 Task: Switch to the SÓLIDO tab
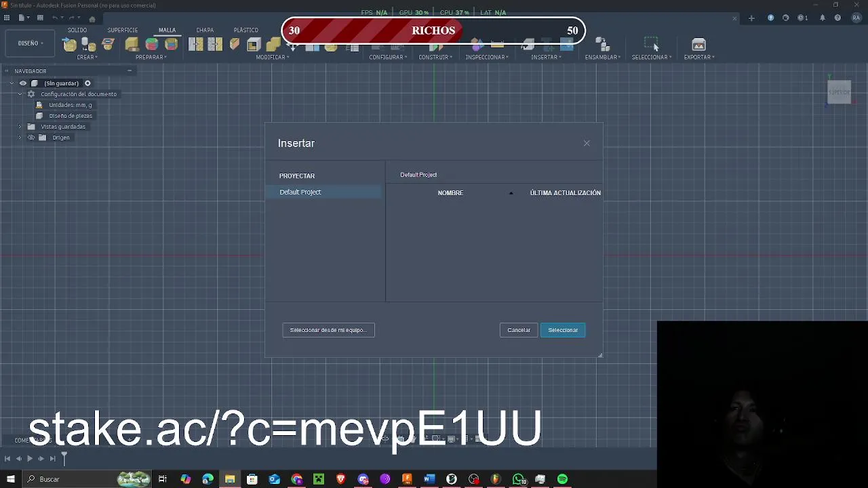(x=77, y=30)
